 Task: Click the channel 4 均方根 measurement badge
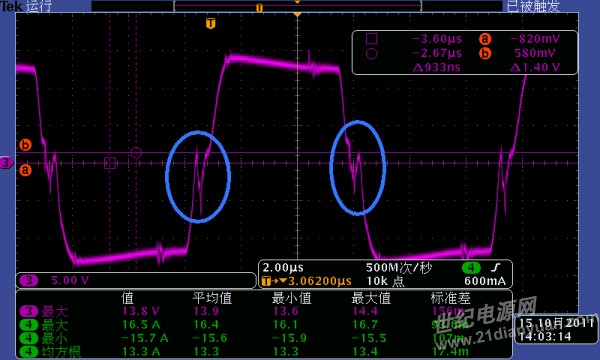click(29, 352)
